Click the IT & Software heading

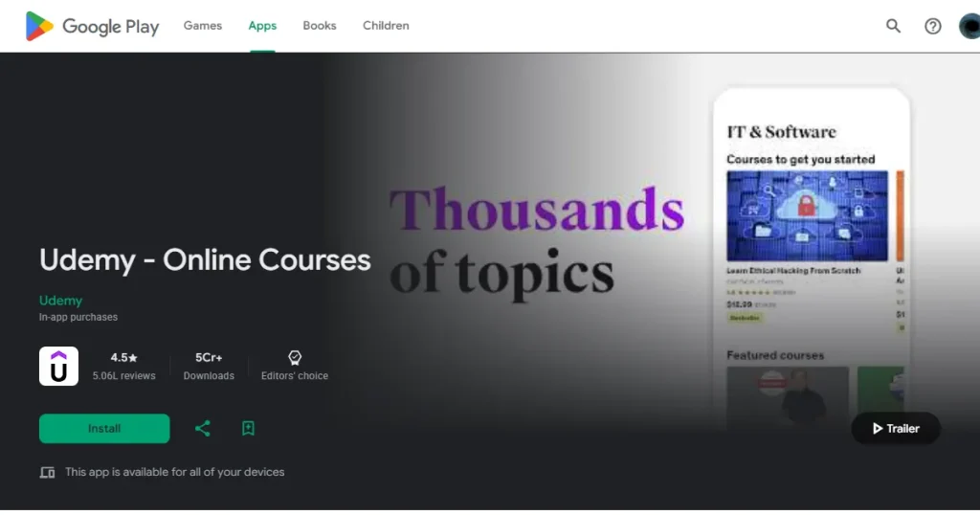click(781, 132)
